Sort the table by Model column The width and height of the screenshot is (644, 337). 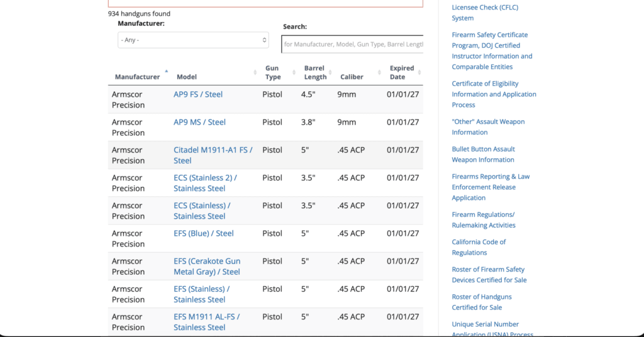pyautogui.click(x=256, y=72)
